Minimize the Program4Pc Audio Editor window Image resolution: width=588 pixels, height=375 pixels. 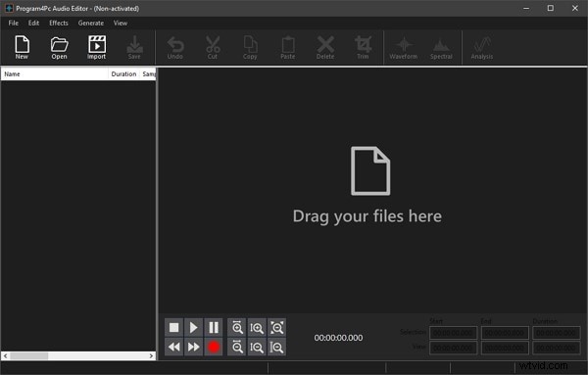(526, 8)
